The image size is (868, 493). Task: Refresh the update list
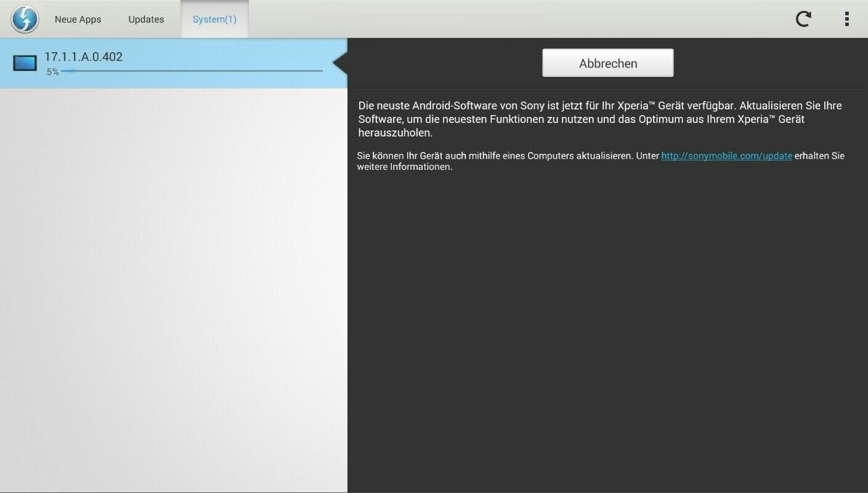(803, 19)
